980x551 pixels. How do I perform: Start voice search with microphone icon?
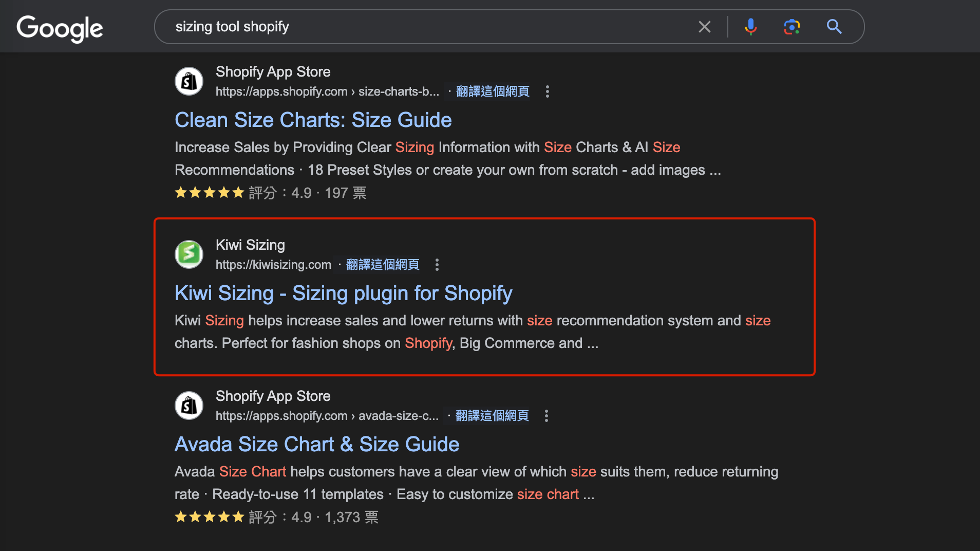[750, 27]
